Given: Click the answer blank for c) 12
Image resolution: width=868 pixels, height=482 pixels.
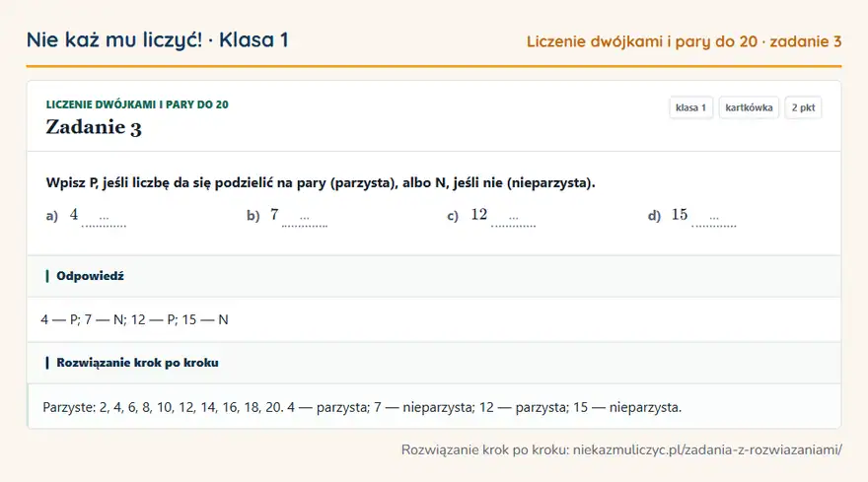Looking at the screenshot, I should point(513,219).
